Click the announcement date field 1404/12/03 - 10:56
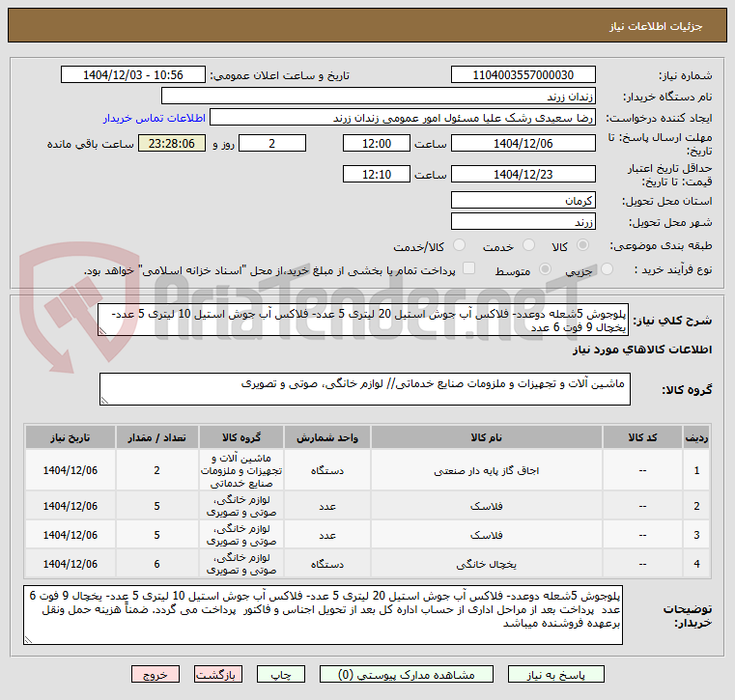Viewport: 735px width, 700px height. coord(133,75)
